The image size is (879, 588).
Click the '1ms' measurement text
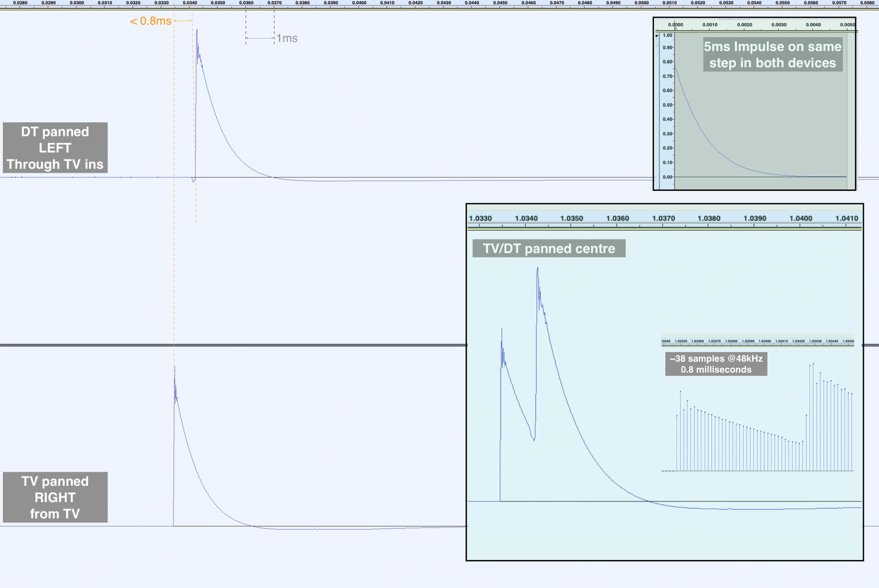pyautogui.click(x=287, y=38)
